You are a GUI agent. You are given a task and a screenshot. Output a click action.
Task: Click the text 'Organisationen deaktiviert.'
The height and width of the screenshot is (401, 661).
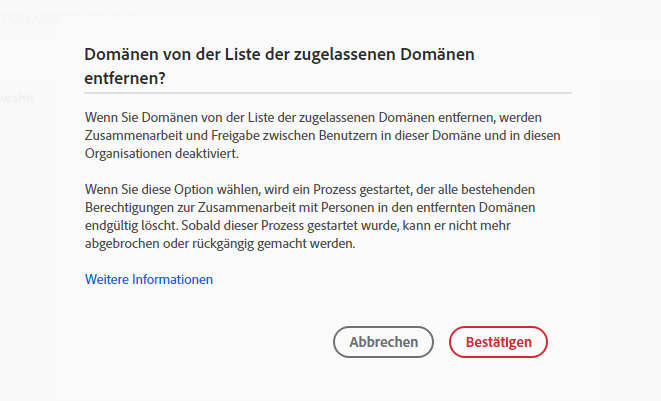click(162, 155)
